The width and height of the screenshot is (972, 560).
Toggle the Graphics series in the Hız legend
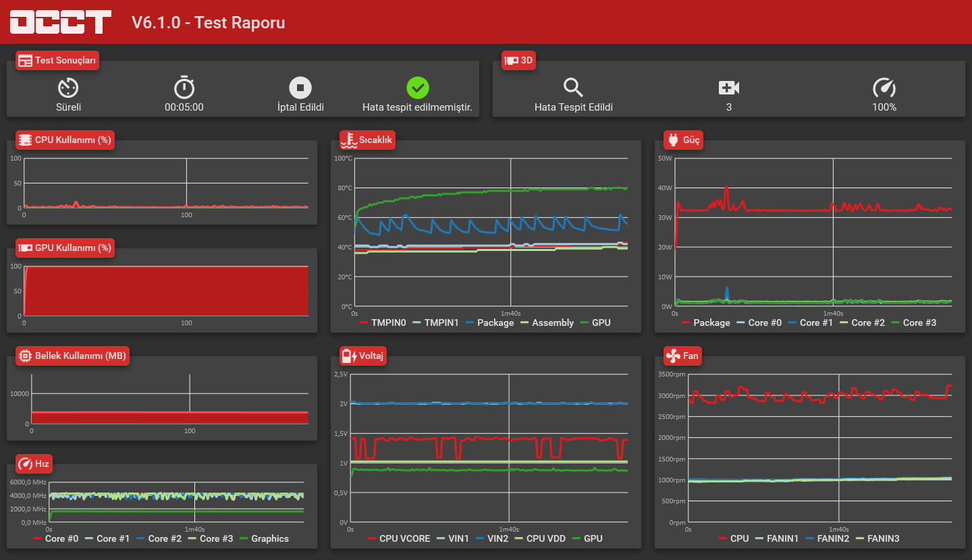[x=262, y=538]
